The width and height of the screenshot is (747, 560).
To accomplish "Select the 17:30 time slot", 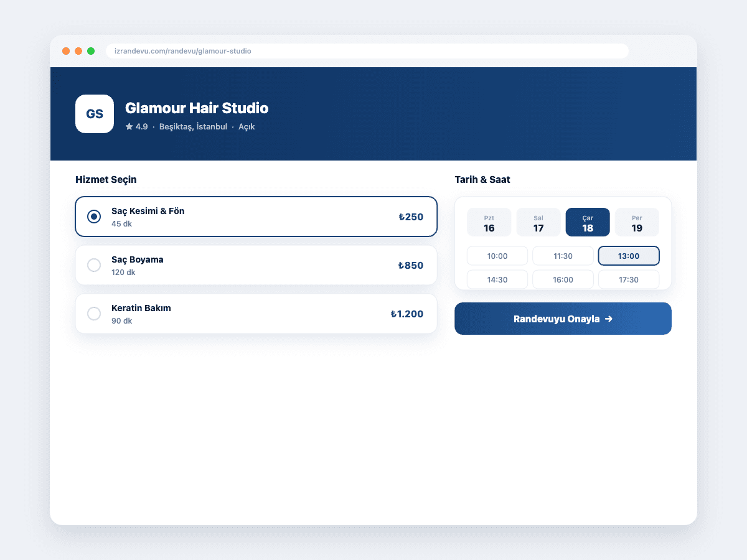I will point(629,279).
